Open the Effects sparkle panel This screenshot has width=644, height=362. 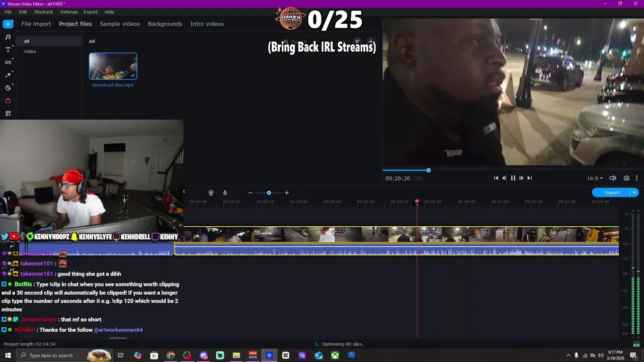[x=8, y=75]
